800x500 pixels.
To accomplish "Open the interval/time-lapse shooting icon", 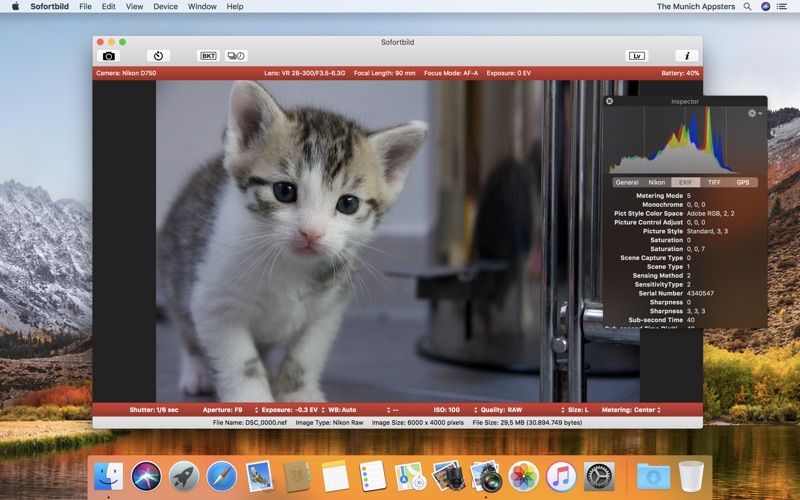I will tap(236, 56).
